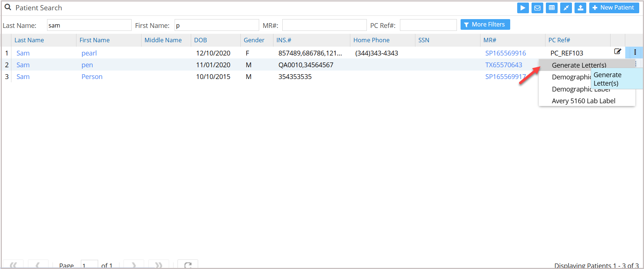Click the New Patient button
The width and height of the screenshot is (644, 269).
(613, 8)
